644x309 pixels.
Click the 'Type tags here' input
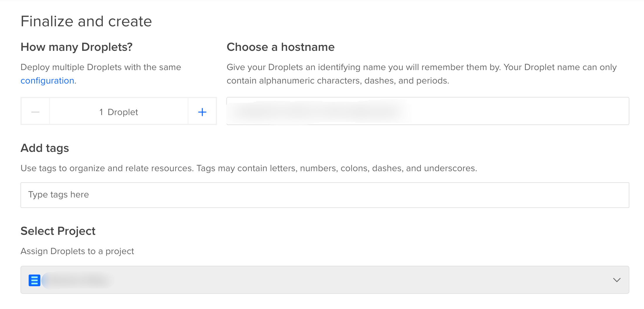click(325, 195)
